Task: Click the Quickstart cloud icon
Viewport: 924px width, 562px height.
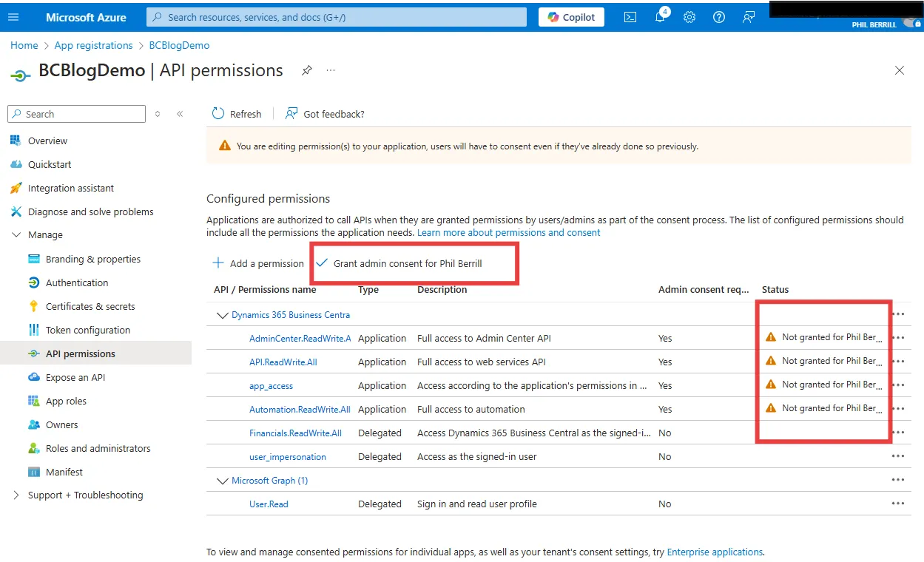Action: pos(16,164)
